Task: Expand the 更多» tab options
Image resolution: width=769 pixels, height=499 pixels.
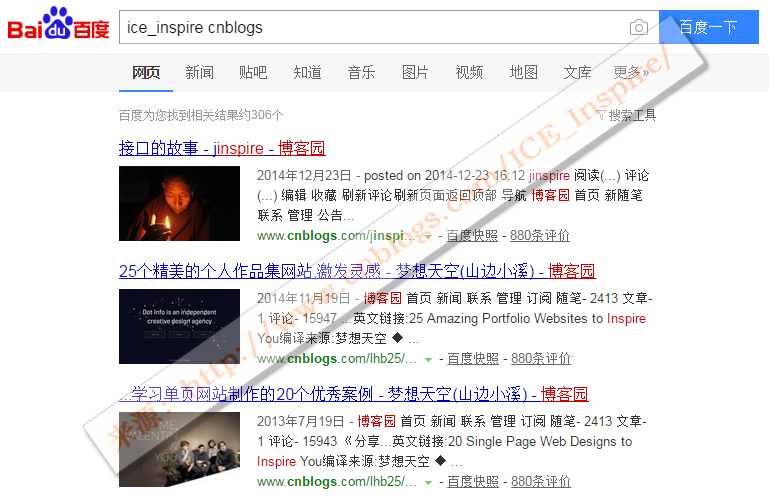Action: [631, 73]
